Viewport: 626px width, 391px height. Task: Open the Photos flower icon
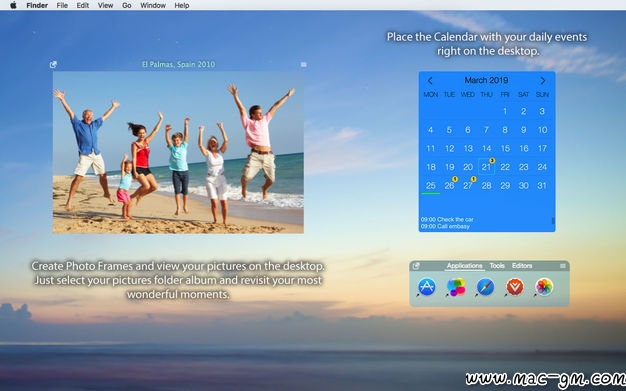[544, 287]
